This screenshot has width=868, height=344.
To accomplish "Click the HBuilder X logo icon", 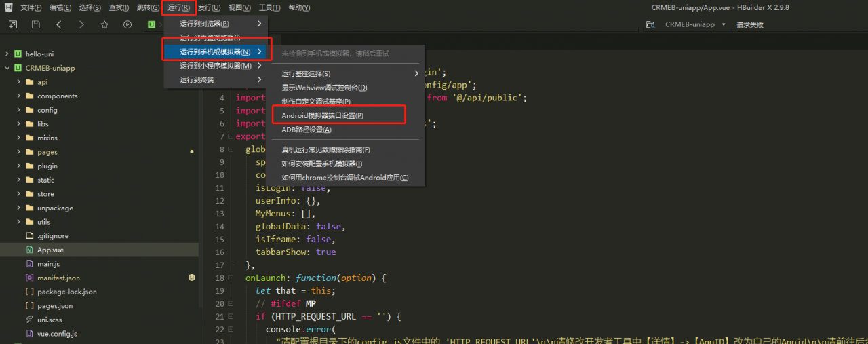I will [9, 7].
